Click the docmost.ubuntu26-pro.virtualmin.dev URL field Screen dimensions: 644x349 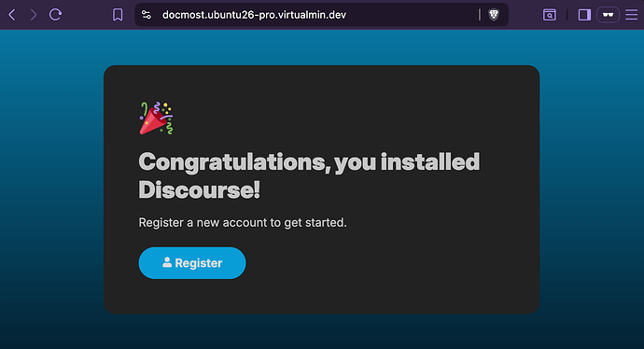(x=254, y=15)
